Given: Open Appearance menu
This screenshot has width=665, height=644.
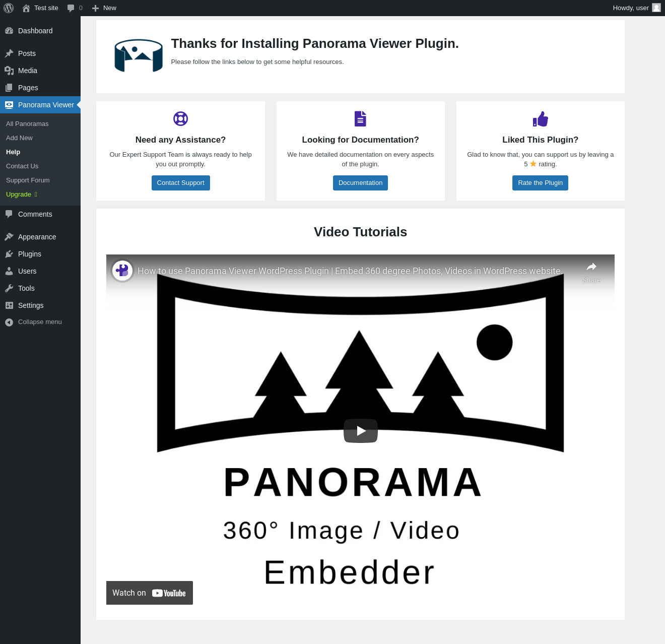Looking at the screenshot, I should 40,237.
